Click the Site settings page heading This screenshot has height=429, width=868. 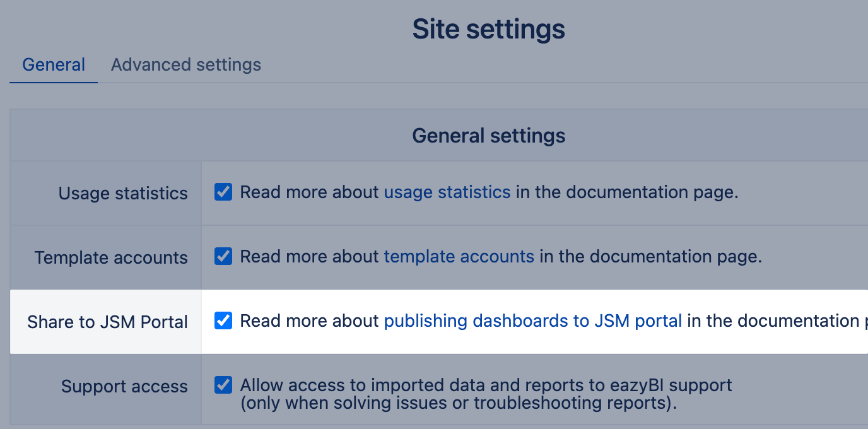(488, 29)
